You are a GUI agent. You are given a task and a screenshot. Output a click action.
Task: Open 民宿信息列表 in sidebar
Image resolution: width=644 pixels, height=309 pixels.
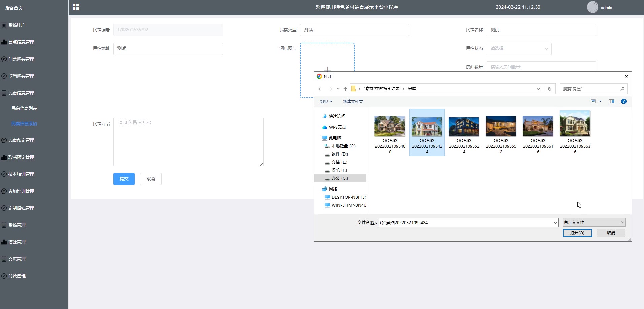(x=24, y=108)
